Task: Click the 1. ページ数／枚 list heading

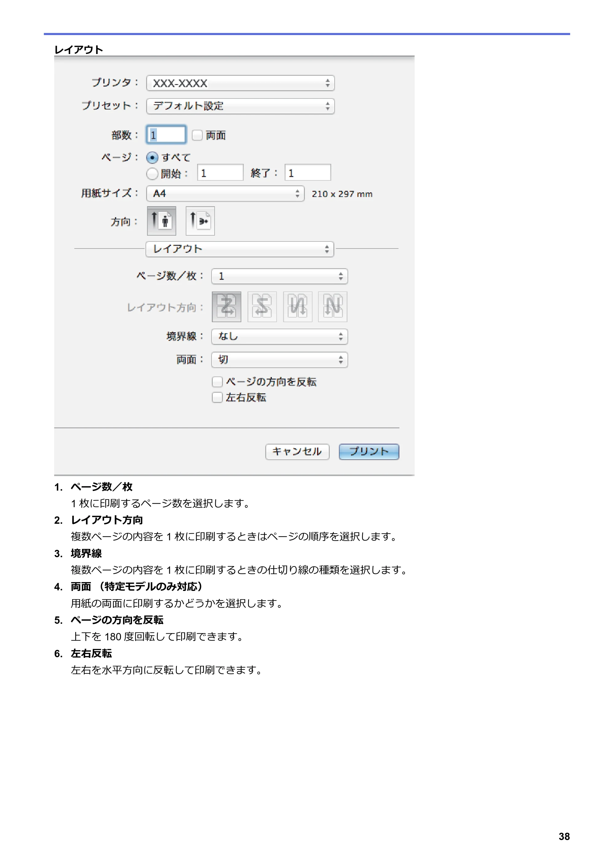Action: 93,487
